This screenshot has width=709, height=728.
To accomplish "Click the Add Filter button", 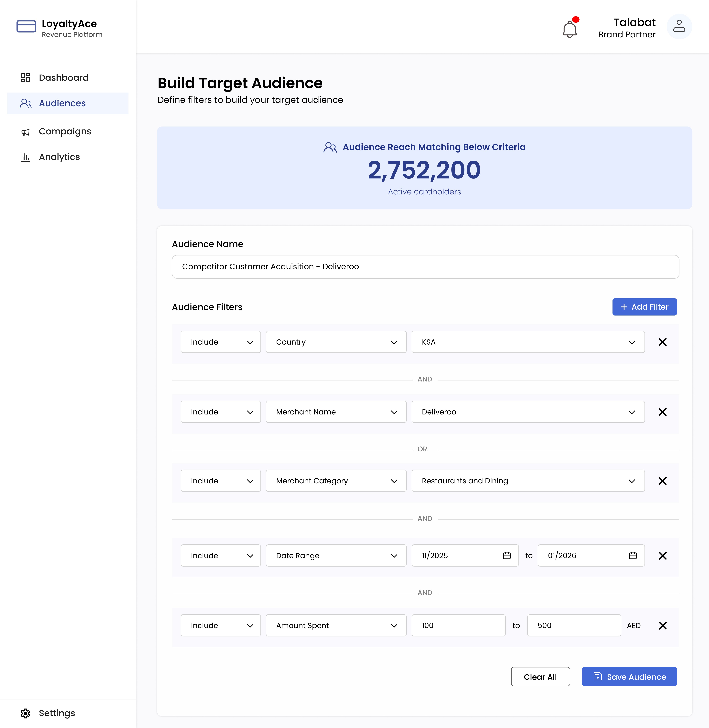I will tap(644, 307).
